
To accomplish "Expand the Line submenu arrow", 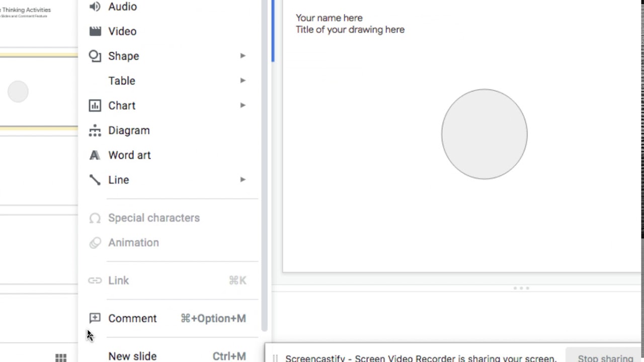I will 243,179.
